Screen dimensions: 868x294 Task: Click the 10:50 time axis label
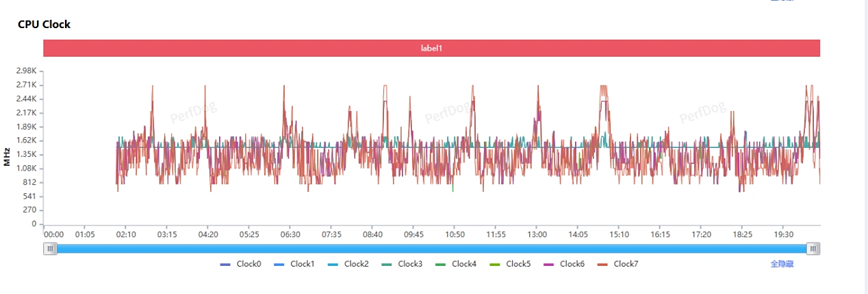[455, 234]
